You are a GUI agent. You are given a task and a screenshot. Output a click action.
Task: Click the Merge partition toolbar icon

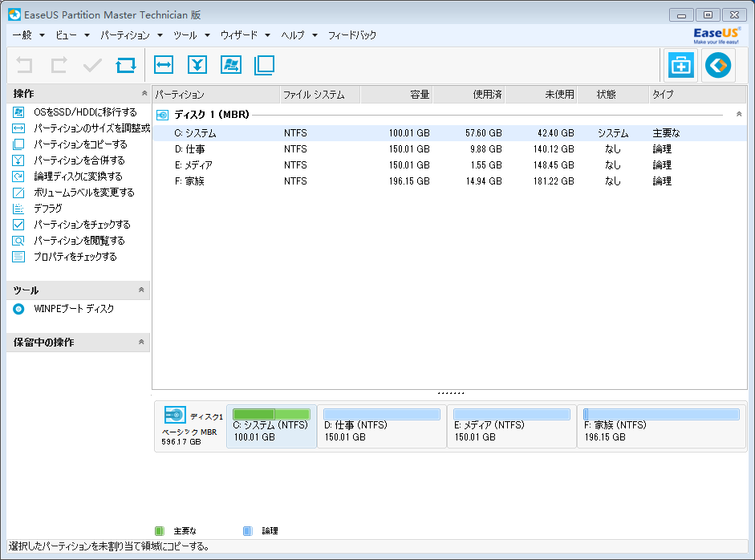(197, 65)
